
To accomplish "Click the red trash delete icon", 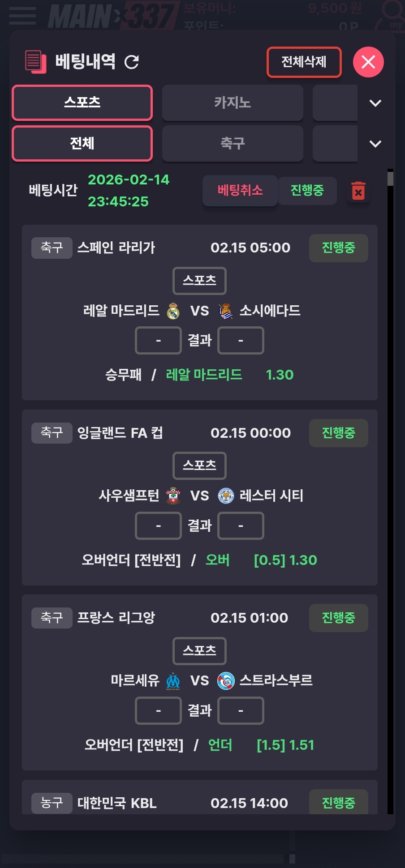I will pos(358,191).
